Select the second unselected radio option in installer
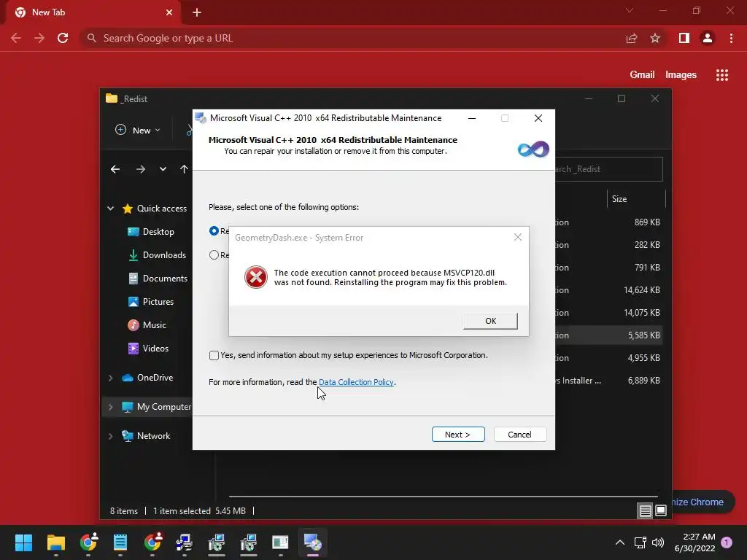 [x=214, y=254]
